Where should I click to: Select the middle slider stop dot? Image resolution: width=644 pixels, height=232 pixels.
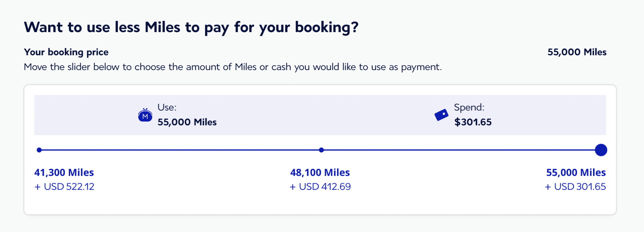321,150
